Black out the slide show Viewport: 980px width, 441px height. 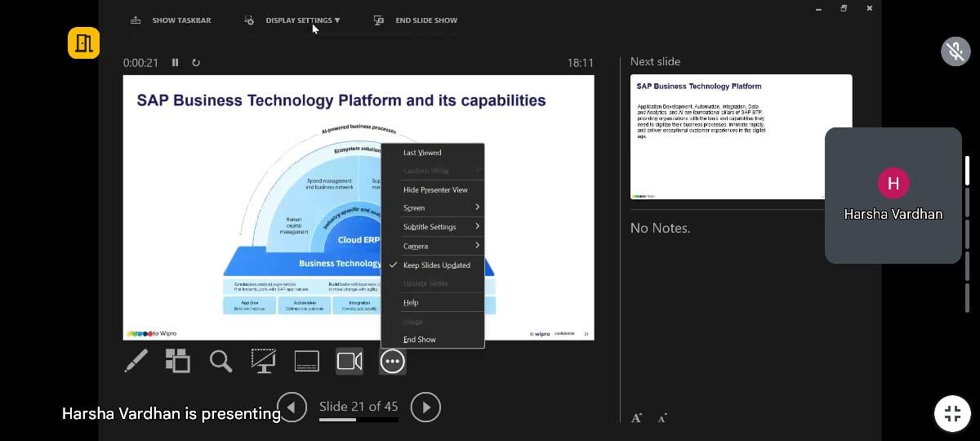point(263,361)
